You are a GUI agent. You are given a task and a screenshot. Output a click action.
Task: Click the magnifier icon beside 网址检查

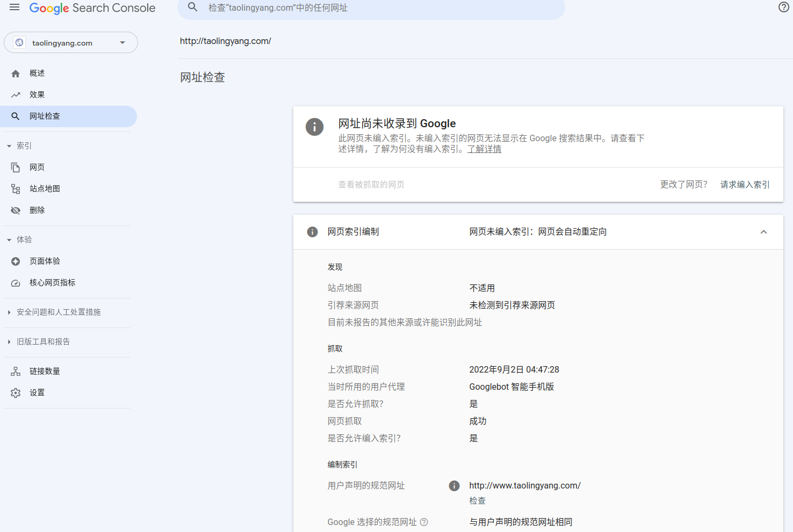pyautogui.click(x=16, y=116)
